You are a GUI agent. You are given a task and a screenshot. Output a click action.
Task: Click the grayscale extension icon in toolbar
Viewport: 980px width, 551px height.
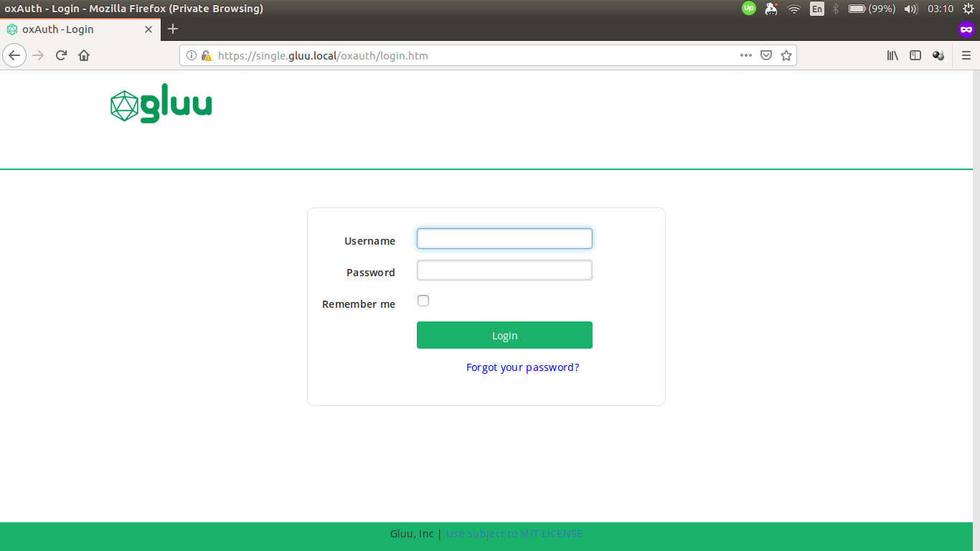pos(938,55)
